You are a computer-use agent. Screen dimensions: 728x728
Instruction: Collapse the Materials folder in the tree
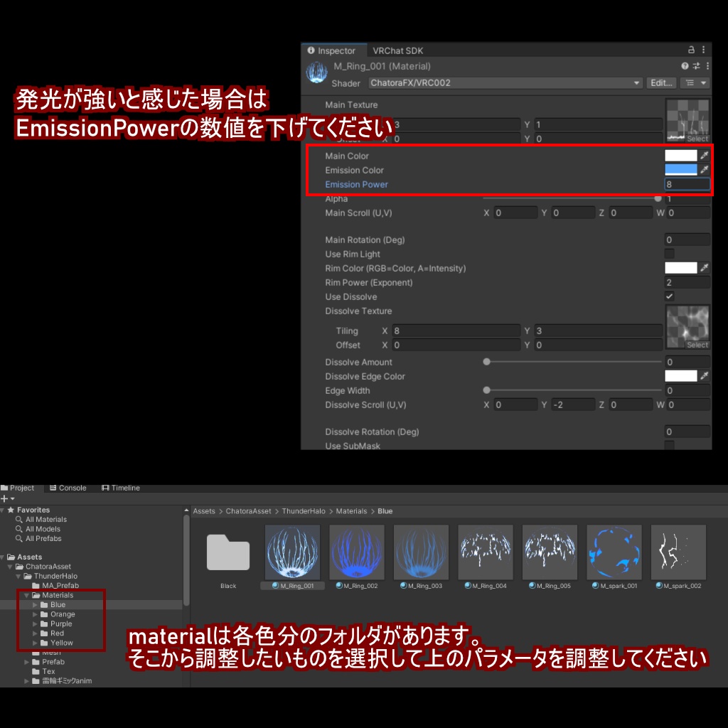coord(27,595)
